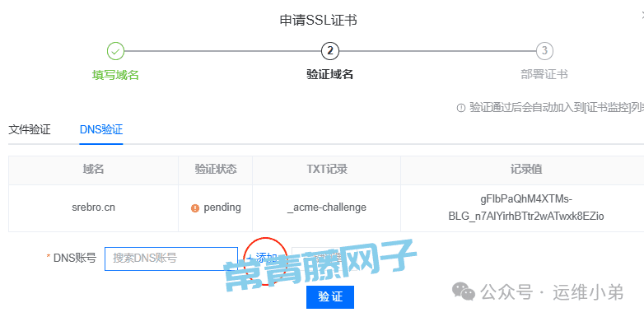Click the +添加 link
644x317 pixels.
tap(264, 258)
